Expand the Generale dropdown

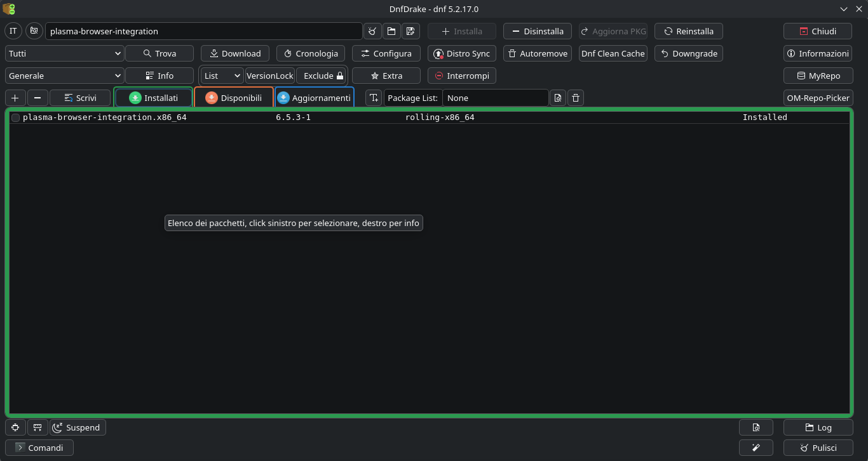tap(64, 76)
